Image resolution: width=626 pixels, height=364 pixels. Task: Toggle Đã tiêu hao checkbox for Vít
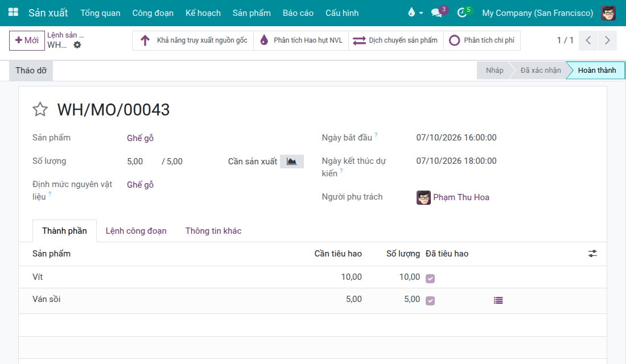(430, 278)
